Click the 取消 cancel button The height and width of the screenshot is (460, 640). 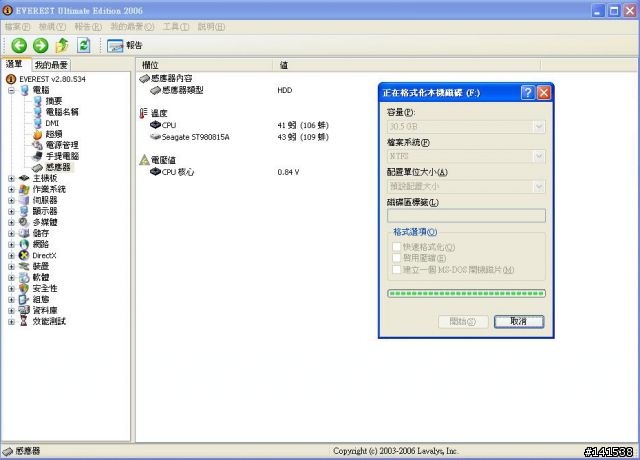(x=519, y=322)
